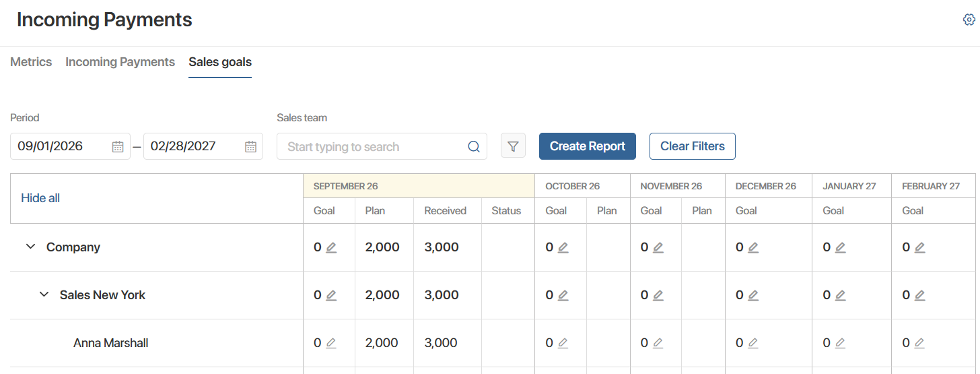
Task: Select the Sales goals tab
Action: [x=220, y=62]
